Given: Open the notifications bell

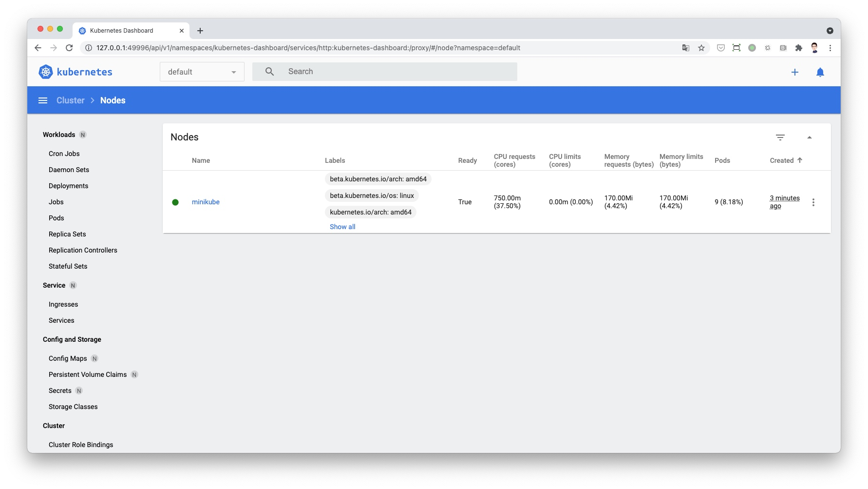Looking at the screenshot, I should [820, 72].
